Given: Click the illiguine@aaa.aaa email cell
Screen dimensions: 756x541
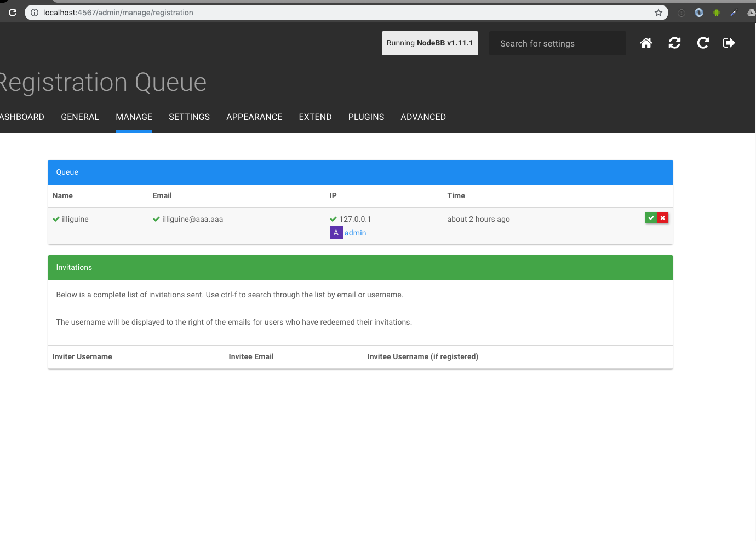Looking at the screenshot, I should (192, 219).
